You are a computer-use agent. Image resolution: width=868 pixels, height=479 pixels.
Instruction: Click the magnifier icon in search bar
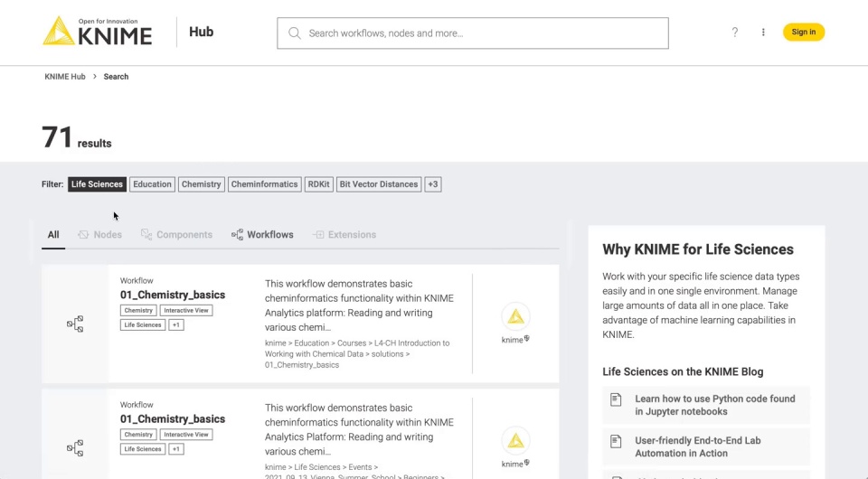coord(295,33)
